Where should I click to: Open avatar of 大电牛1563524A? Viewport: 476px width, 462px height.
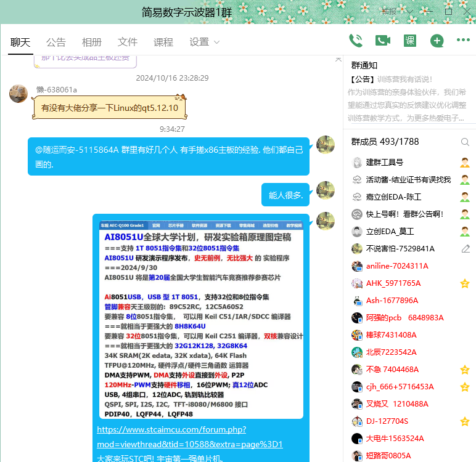click(x=357, y=439)
